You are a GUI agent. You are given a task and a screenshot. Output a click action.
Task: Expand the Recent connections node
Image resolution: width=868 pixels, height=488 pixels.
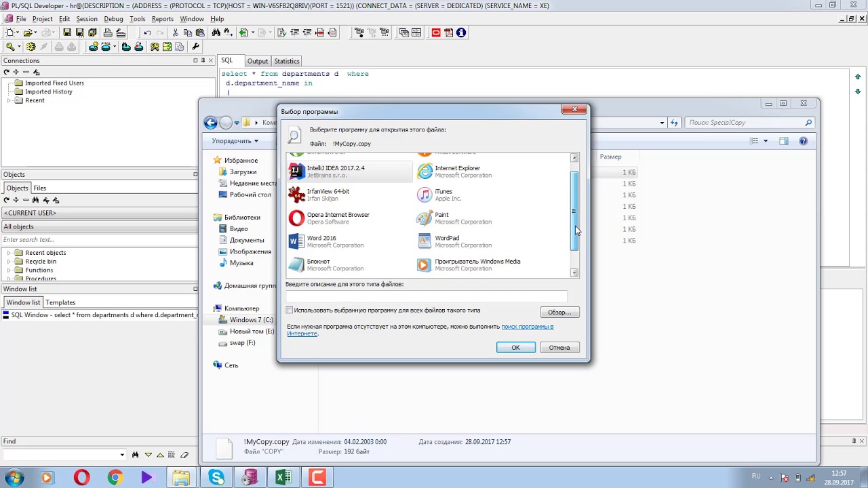(x=9, y=100)
